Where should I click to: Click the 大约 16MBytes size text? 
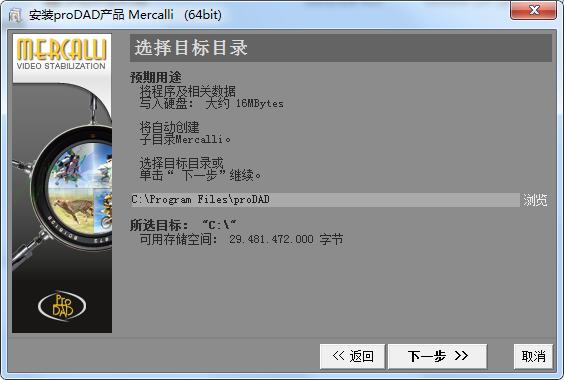[244, 104]
